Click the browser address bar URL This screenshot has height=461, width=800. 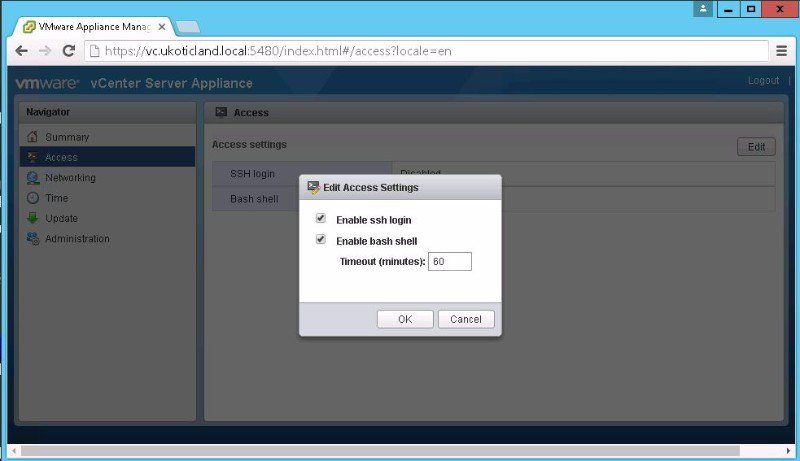click(278, 51)
